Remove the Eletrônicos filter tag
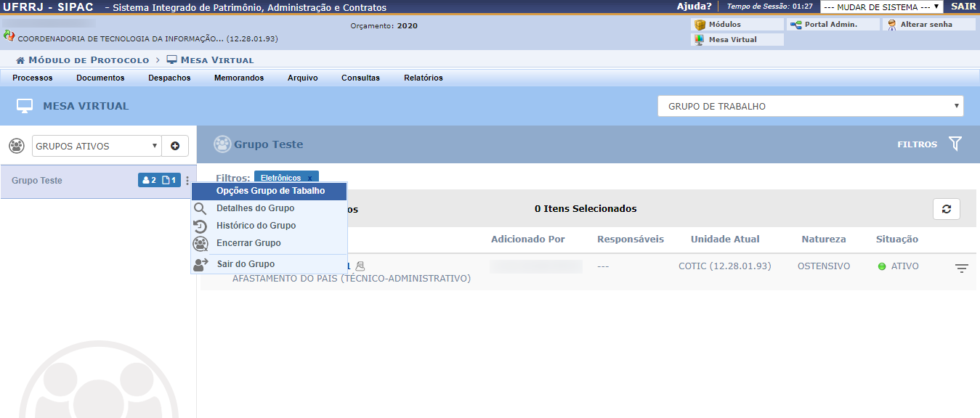This screenshot has width=980, height=418. (x=309, y=179)
